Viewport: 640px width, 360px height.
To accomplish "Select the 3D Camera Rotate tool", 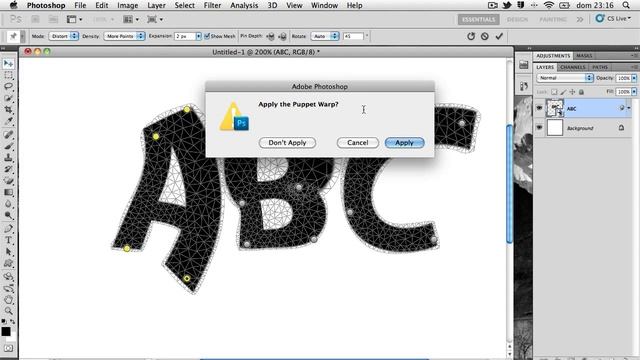I will click(8, 288).
